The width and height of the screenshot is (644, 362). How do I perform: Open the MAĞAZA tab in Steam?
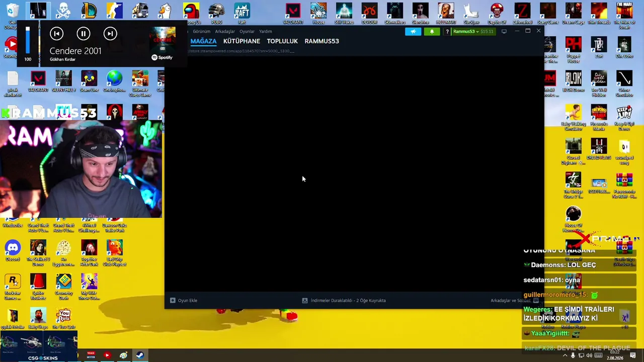coord(203,41)
